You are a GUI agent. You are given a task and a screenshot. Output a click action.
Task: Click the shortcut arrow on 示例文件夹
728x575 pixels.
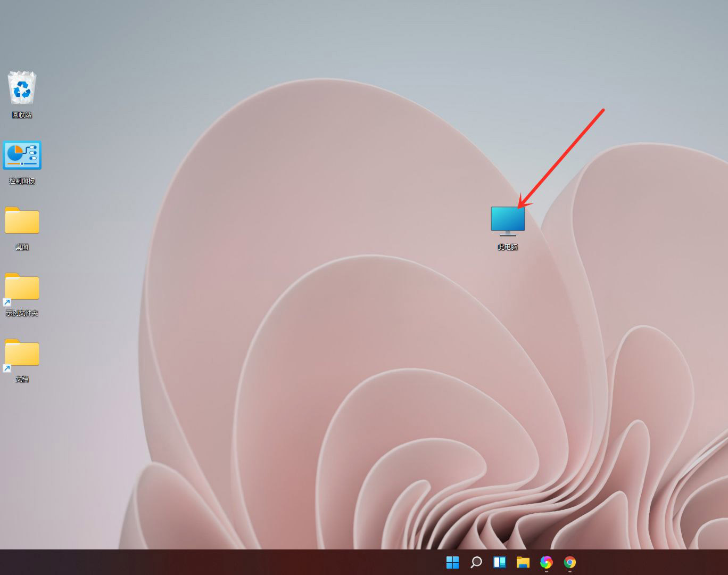[7, 301]
